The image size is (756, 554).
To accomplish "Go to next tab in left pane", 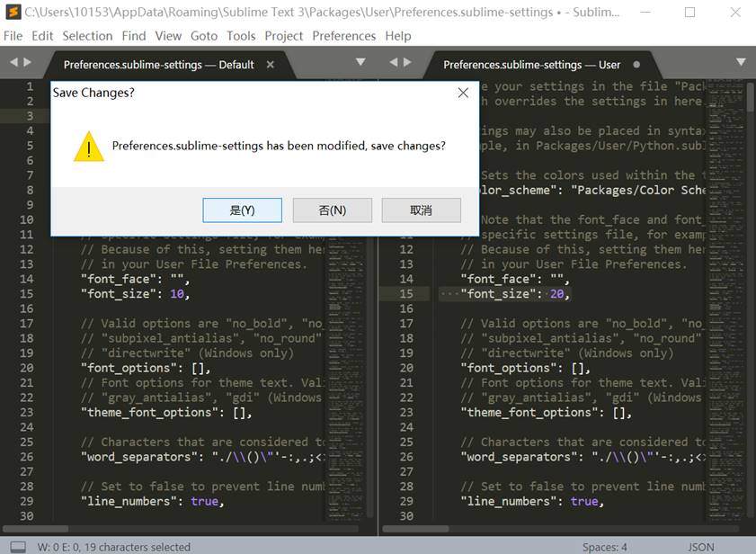I will (28, 62).
